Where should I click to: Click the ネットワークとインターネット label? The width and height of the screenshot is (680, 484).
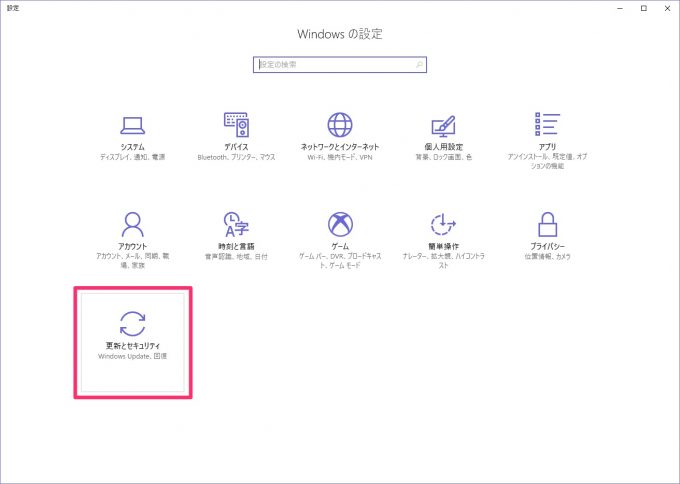click(340, 147)
